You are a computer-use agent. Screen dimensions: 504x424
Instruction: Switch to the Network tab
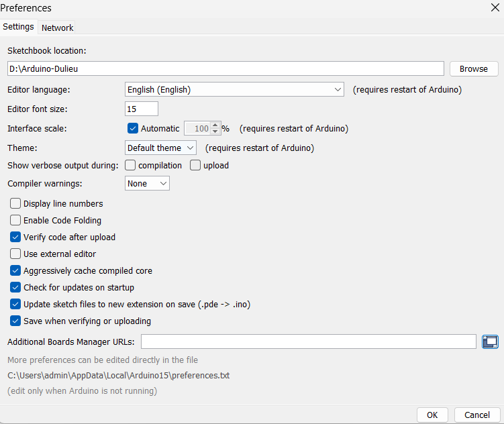pos(57,28)
